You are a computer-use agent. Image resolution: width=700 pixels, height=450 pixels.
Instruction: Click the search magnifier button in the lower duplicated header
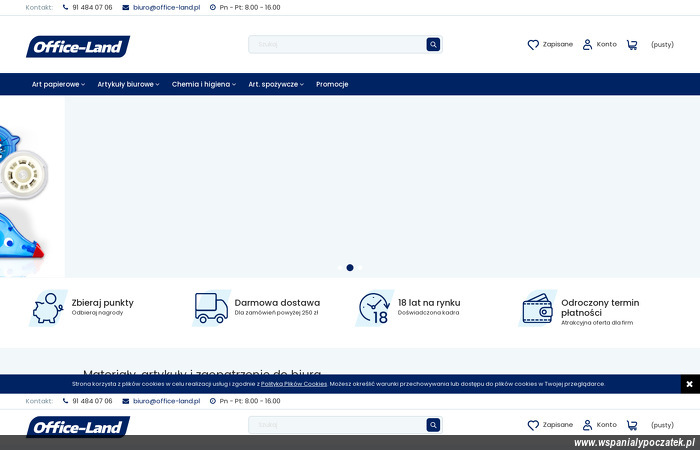(433, 425)
